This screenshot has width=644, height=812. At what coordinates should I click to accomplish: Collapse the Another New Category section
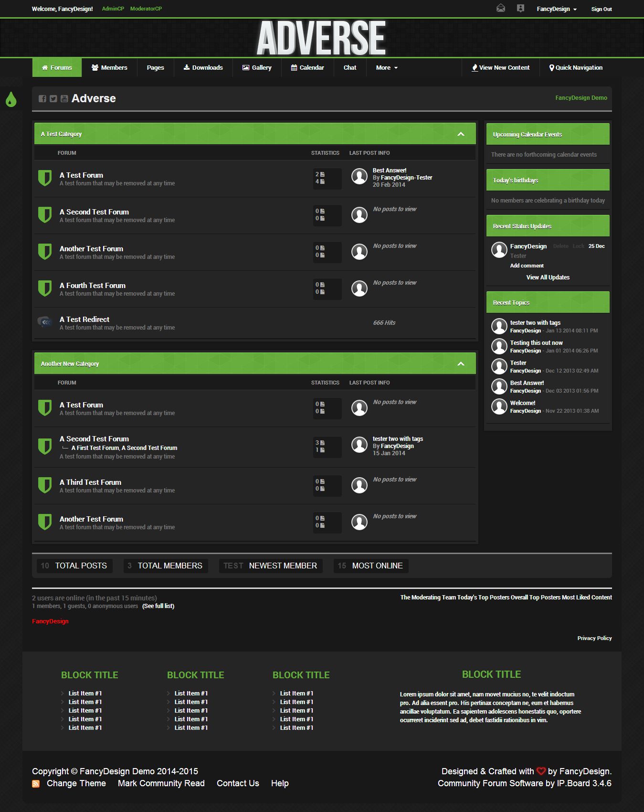point(461,364)
